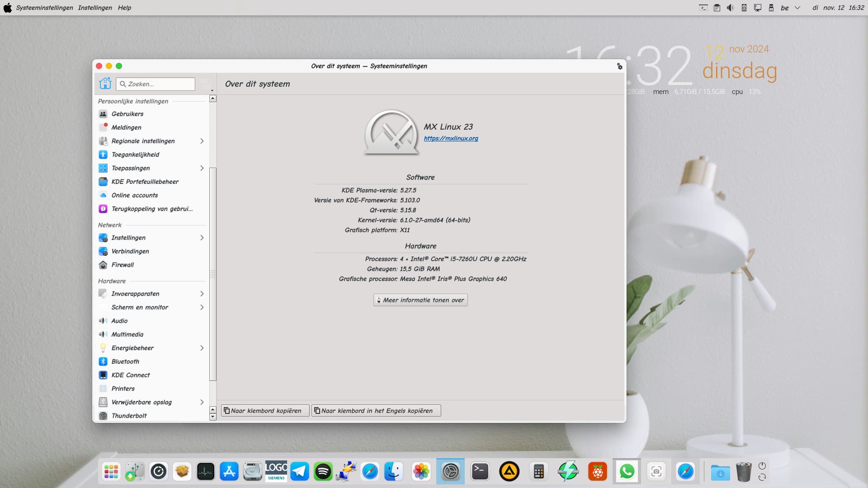Click the power button beside the dock
The width and height of the screenshot is (868, 488).
point(762,465)
